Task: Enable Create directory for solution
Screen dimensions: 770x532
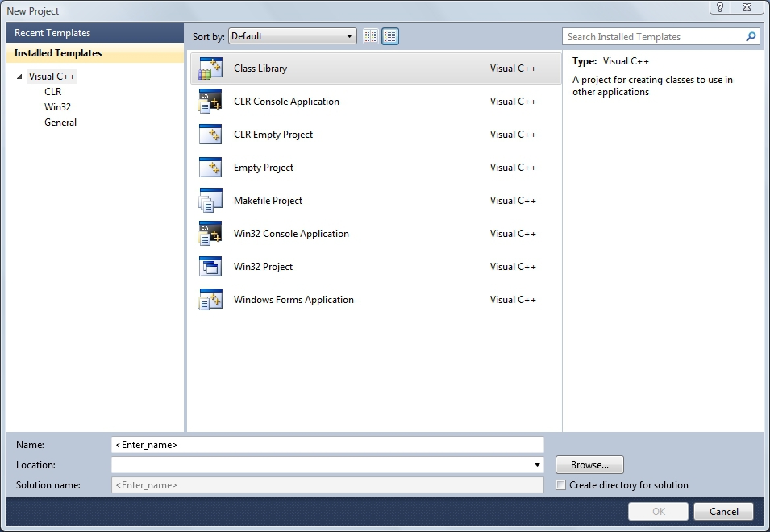Action: (561, 485)
